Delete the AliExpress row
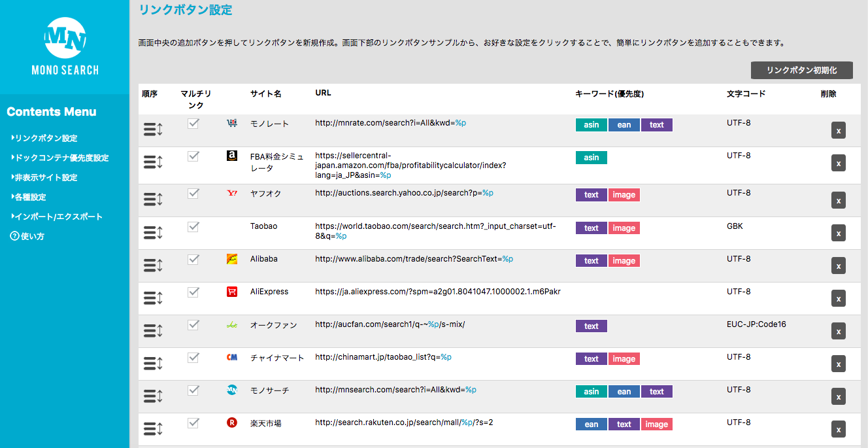This screenshot has height=448, width=868. (839, 298)
